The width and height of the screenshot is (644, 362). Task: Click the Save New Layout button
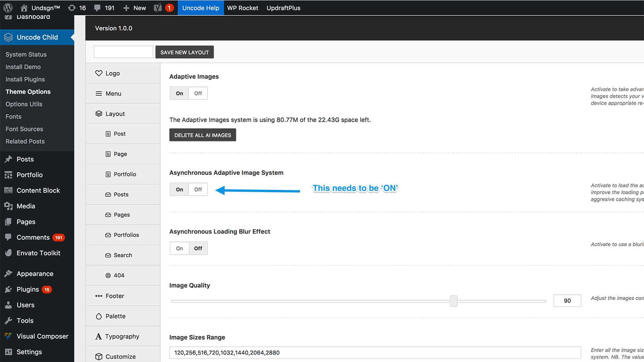(x=184, y=52)
